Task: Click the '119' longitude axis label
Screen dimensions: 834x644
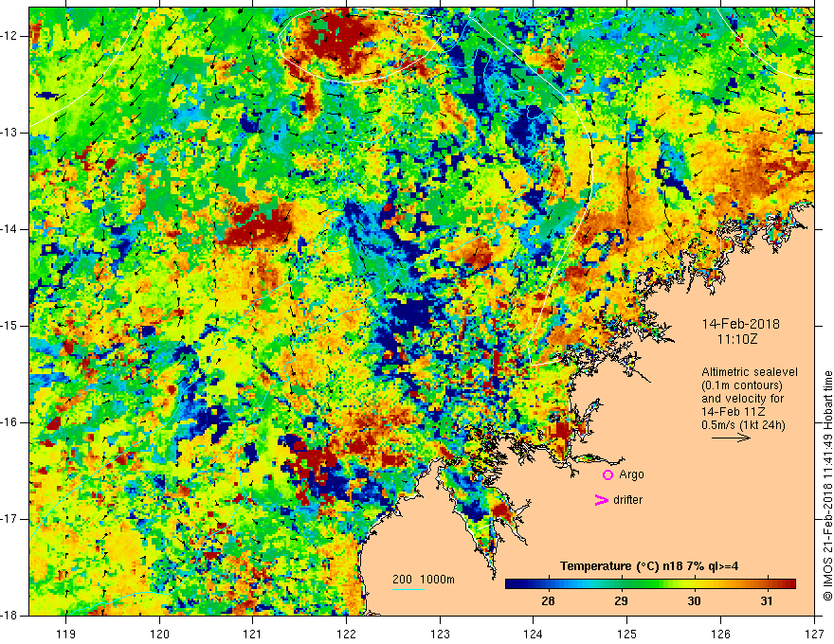Action: coord(66,634)
